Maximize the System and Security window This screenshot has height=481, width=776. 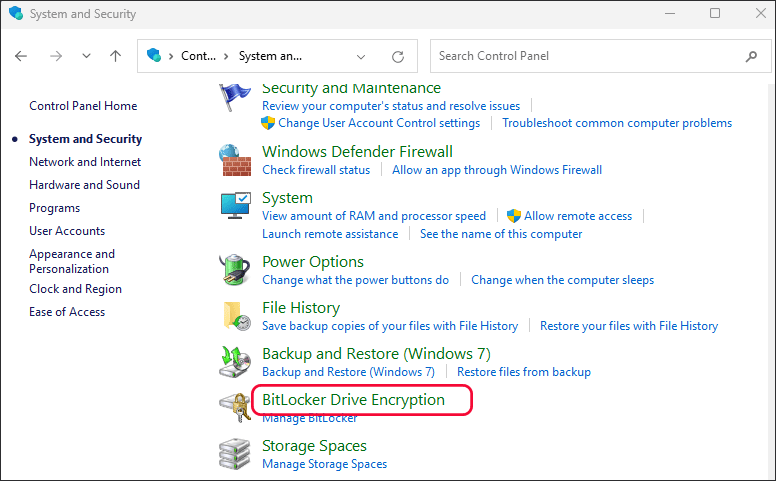(715, 13)
